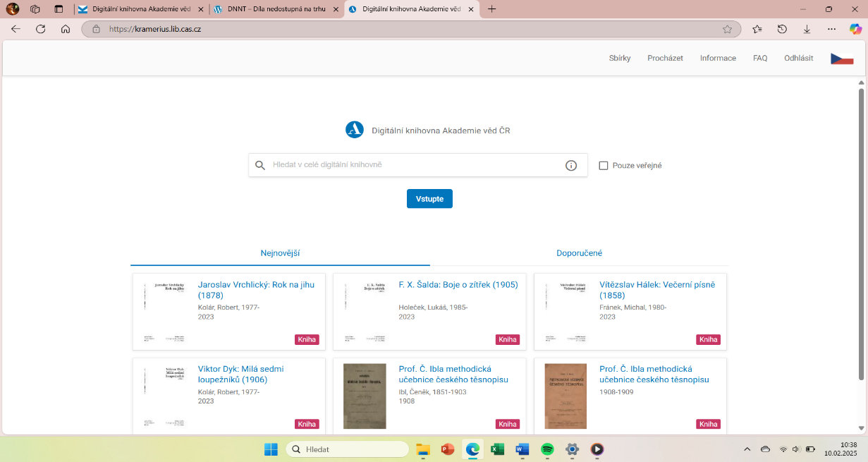Click the search info icon in search bar
The image size is (868, 462).
point(571,166)
